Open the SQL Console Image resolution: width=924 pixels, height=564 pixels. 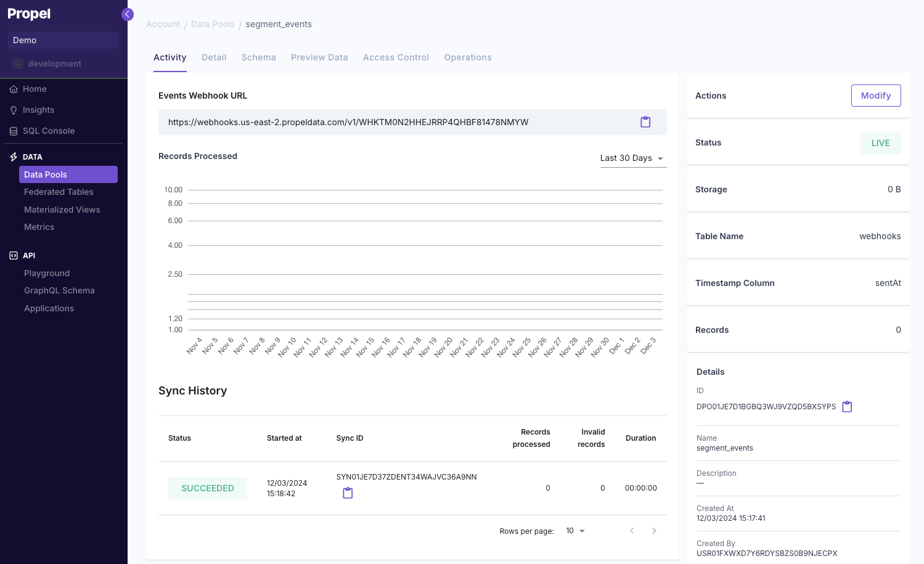(14, 131)
